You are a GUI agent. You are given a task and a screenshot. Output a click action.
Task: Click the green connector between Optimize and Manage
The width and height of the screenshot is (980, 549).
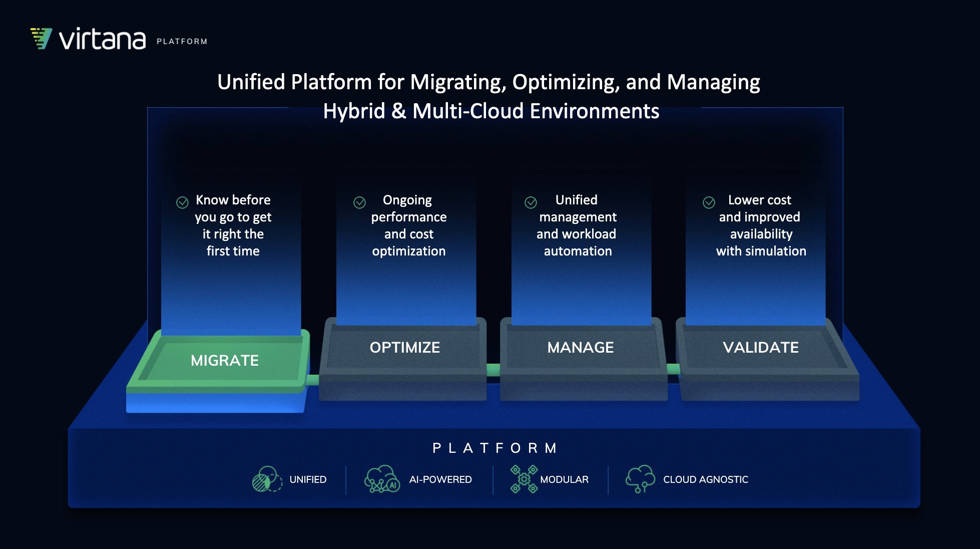click(x=493, y=370)
